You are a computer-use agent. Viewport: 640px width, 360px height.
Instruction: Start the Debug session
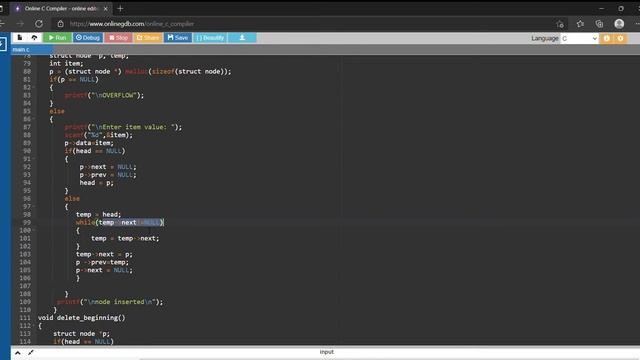tap(88, 38)
